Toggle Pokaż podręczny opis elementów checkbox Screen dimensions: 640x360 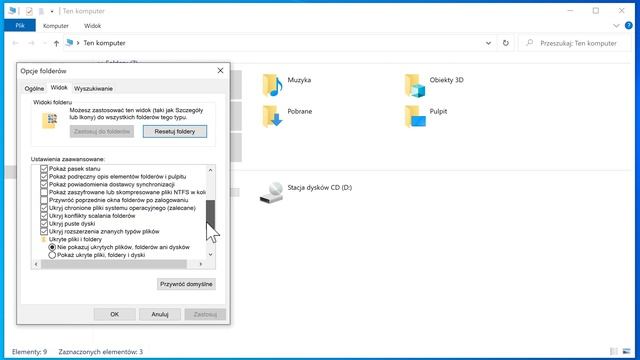pos(44,176)
